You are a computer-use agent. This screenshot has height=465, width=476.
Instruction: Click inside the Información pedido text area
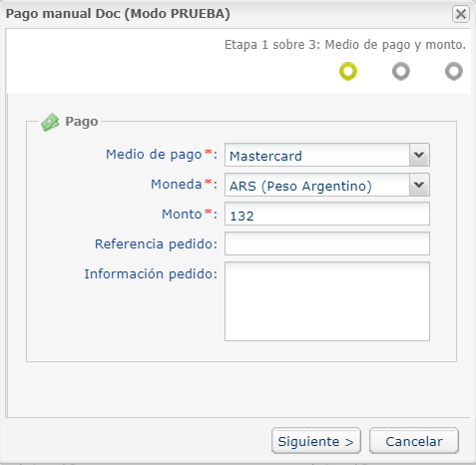click(327, 301)
